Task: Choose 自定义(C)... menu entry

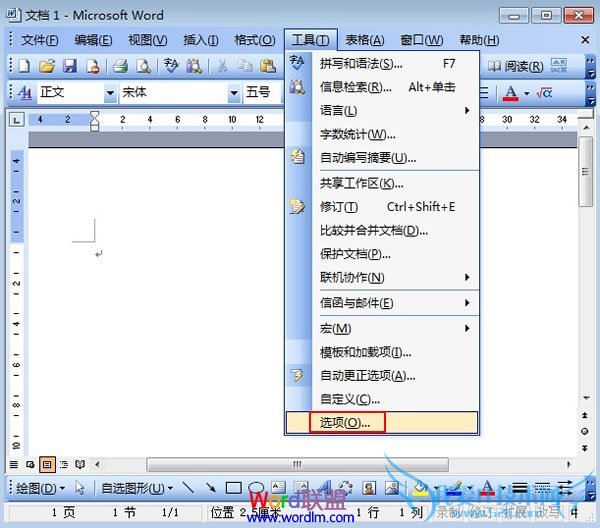Action: 382,399
